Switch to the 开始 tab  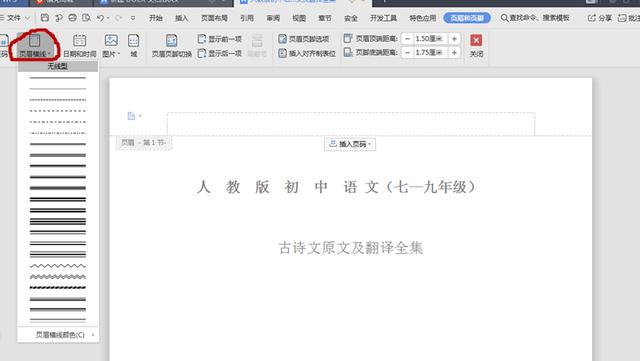pos(156,18)
